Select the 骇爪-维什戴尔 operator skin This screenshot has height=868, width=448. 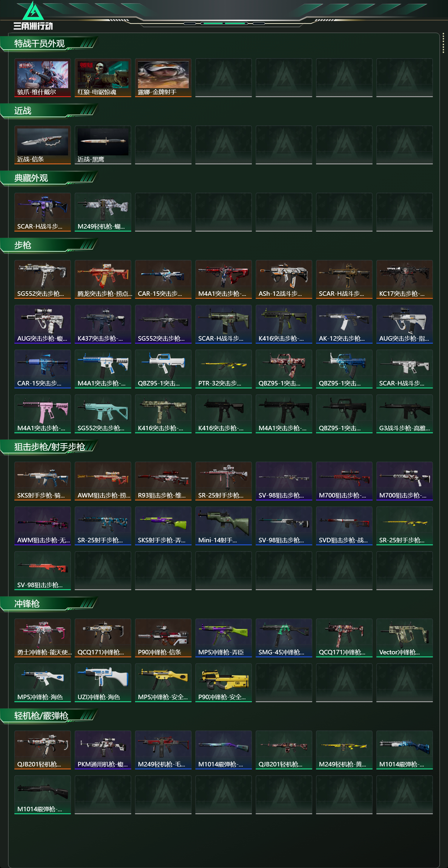42,78
